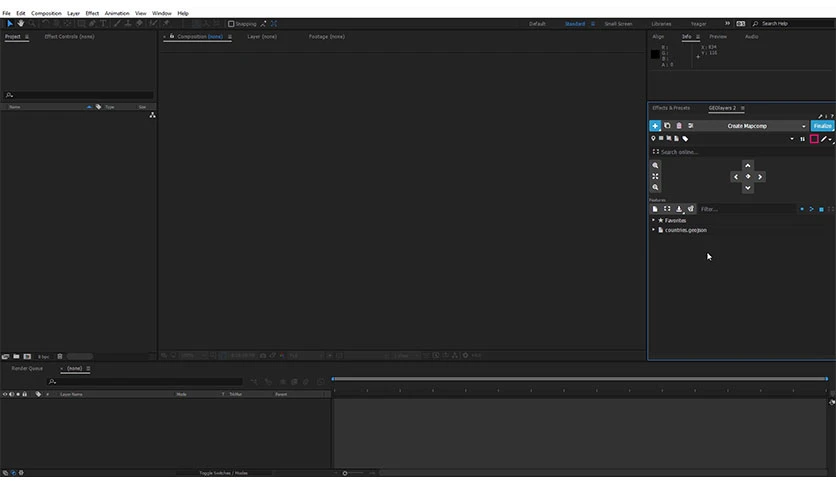This screenshot has height=484, width=836.
Task: Toggle the blue line filter option in Features
Action: pyautogui.click(x=811, y=209)
